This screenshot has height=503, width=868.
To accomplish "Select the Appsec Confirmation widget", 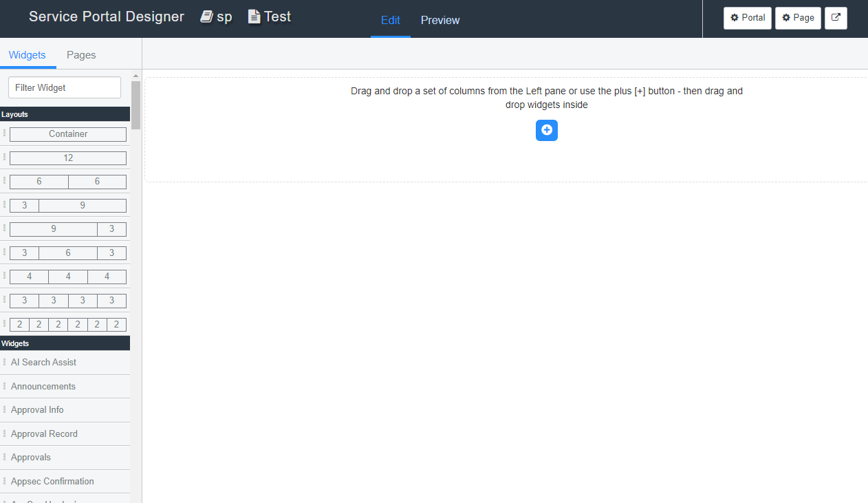I will [x=52, y=481].
